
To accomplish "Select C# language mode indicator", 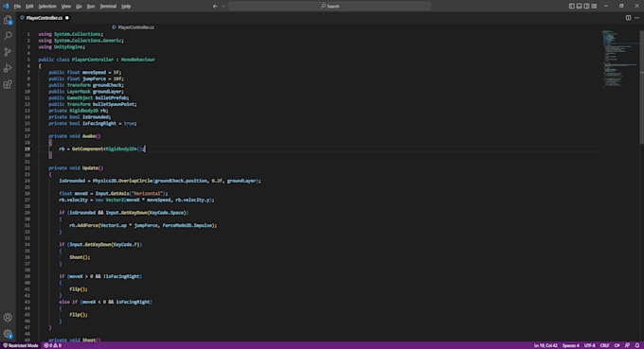I will (617, 346).
